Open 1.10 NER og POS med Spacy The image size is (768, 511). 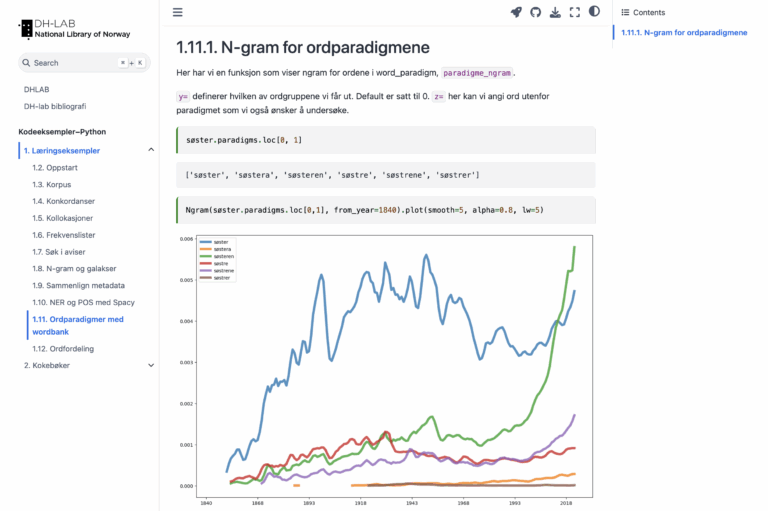pos(83,302)
